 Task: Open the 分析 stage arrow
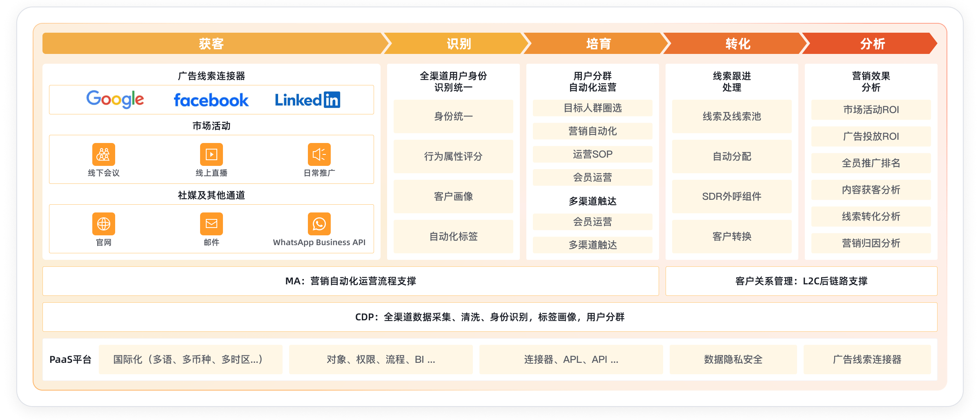pyautogui.click(x=872, y=44)
